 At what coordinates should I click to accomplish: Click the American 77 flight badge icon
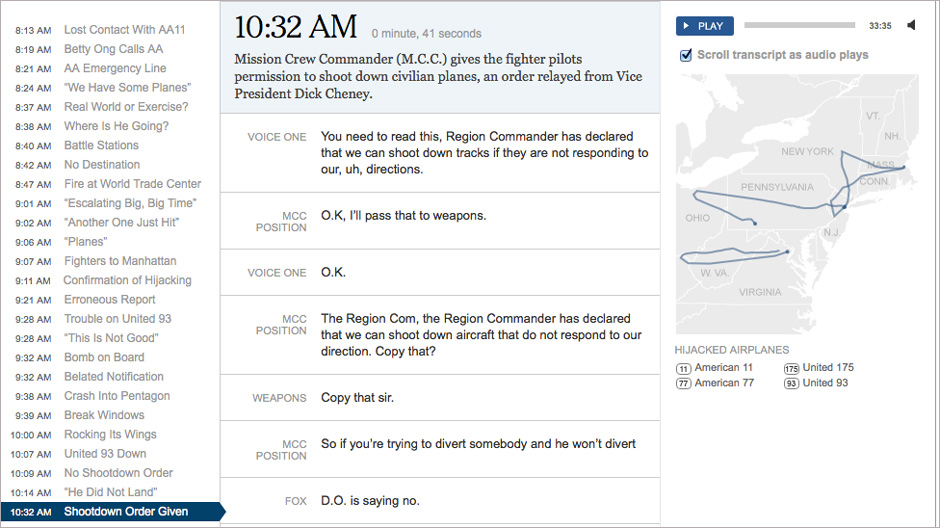point(684,384)
